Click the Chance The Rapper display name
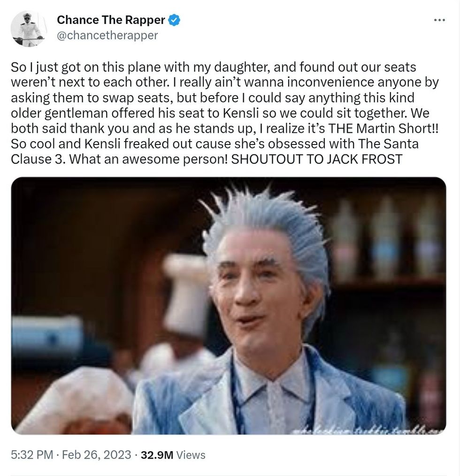 click(x=111, y=20)
